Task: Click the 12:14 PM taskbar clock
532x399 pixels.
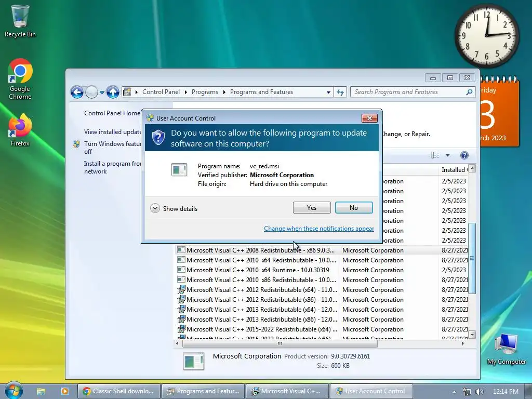Action: click(506, 392)
